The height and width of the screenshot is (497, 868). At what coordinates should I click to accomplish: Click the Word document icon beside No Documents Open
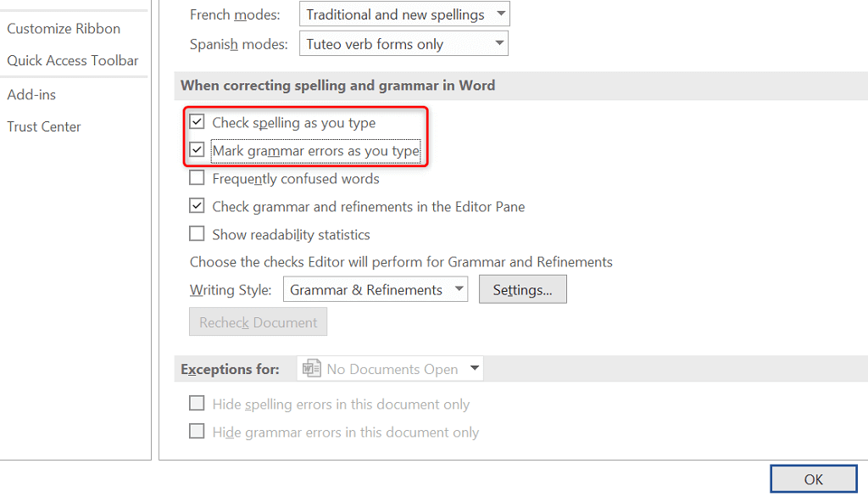click(x=312, y=369)
